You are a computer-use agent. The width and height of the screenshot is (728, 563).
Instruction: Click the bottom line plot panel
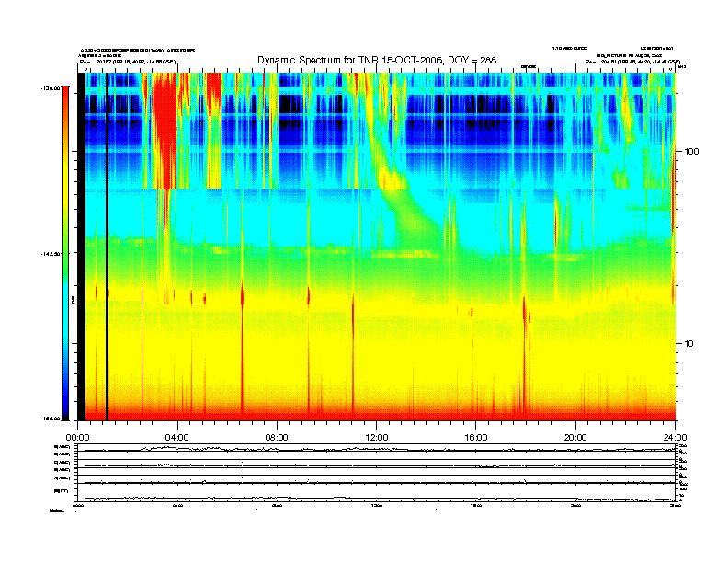click(x=377, y=493)
